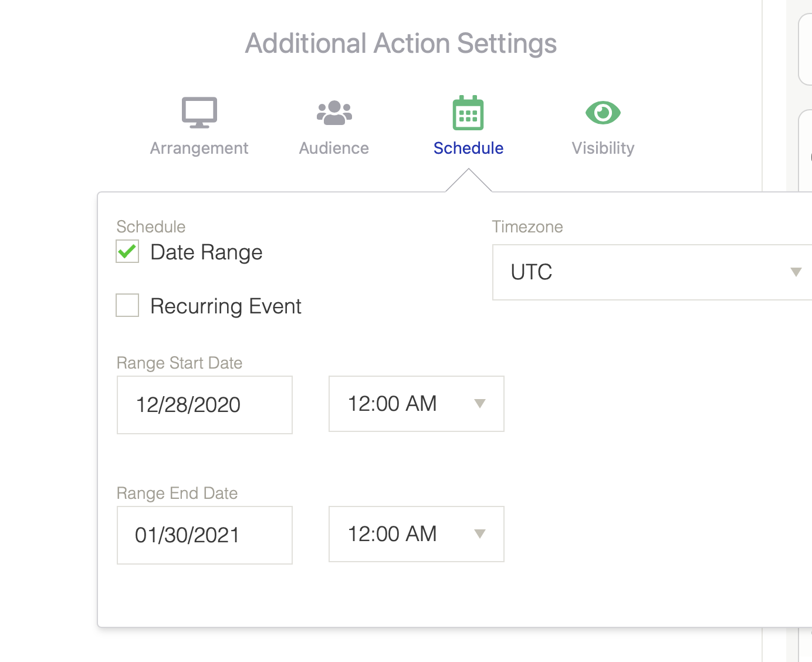Click the 'Date Range' option text
The image size is (812, 662).
coord(206,252)
